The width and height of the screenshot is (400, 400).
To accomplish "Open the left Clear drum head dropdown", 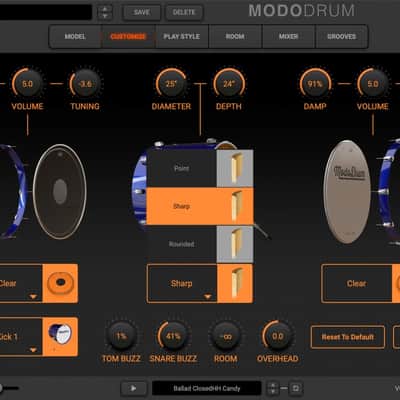I will click(21, 284).
